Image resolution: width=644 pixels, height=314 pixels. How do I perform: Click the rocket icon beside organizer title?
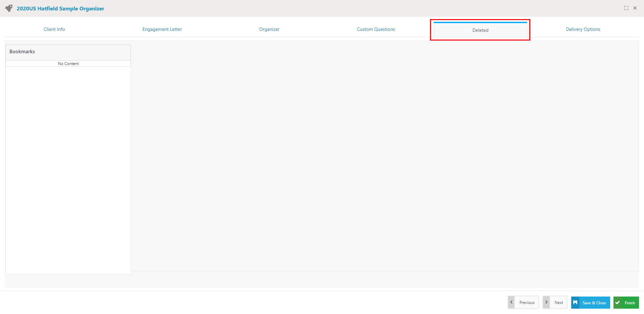pos(9,8)
